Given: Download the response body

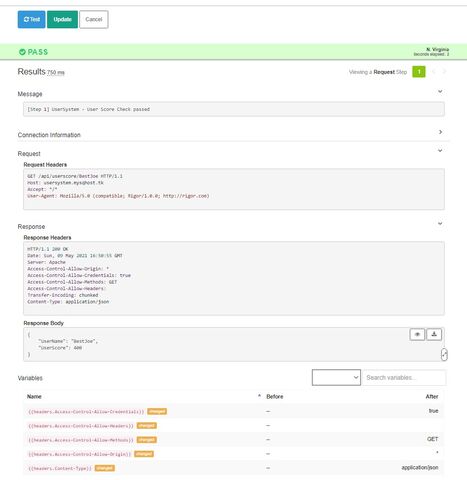Looking at the screenshot, I should 434,334.
